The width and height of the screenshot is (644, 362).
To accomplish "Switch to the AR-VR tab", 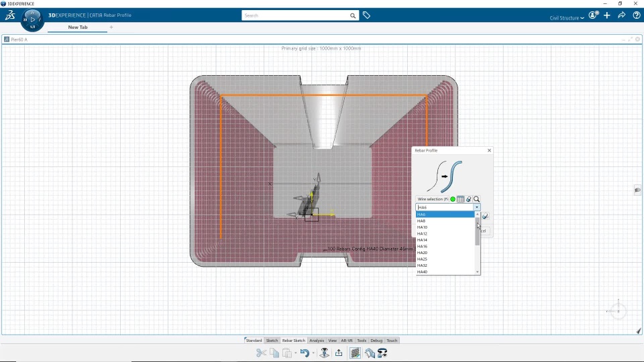I will pos(347,341).
